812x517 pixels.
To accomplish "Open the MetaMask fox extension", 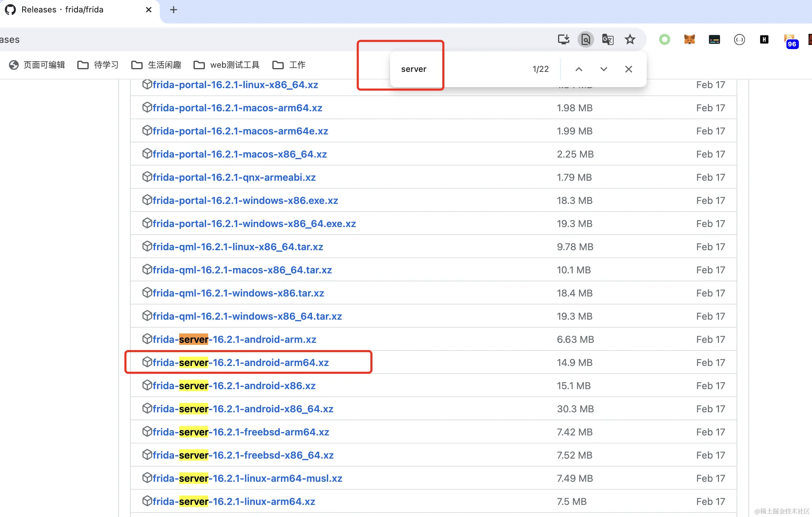I will click(689, 39).
